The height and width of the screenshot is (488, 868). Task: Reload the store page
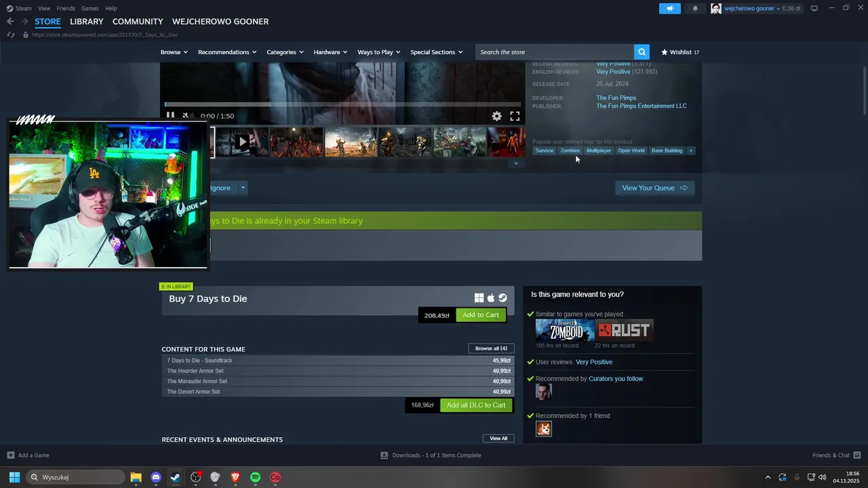10,35
